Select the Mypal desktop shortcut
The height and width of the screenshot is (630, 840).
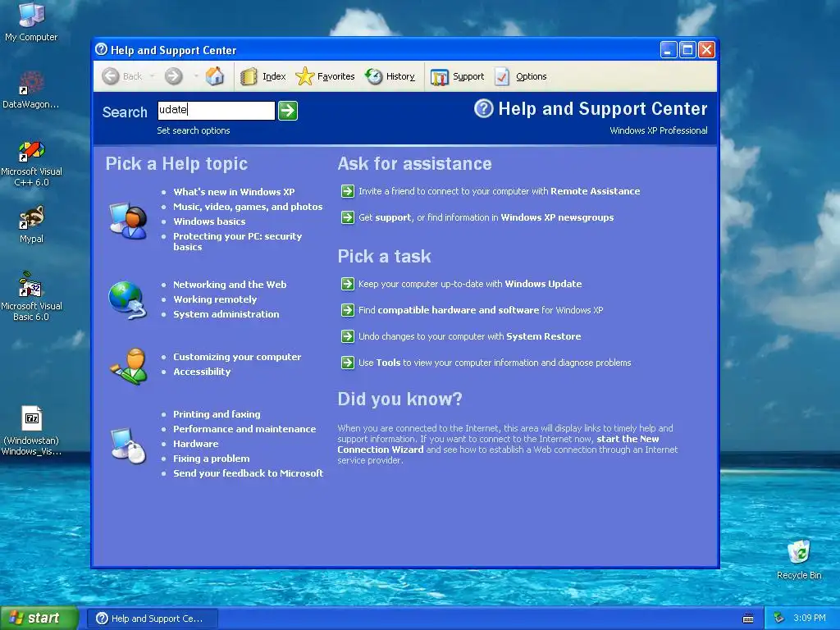pyautogui.click(x=31, y=225)
